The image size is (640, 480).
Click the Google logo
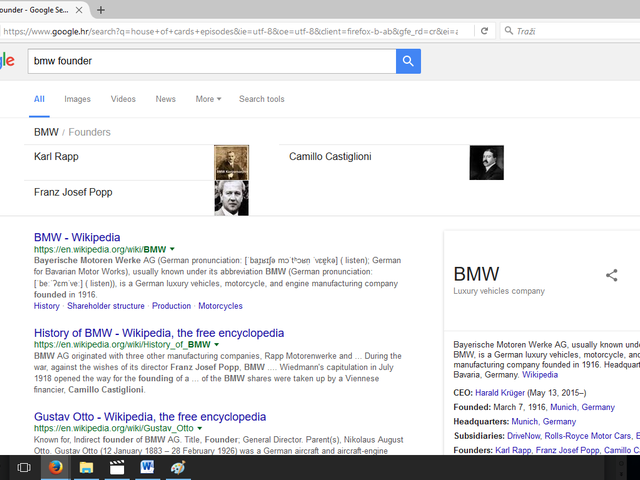tap(7, 61)
